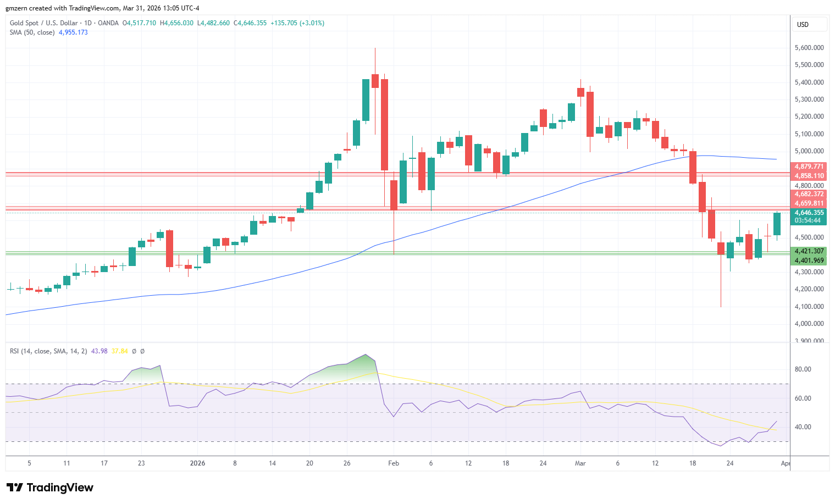Click the SMA value 4,955.173
Screen dimensions: 835x504
tap(73, 32)
